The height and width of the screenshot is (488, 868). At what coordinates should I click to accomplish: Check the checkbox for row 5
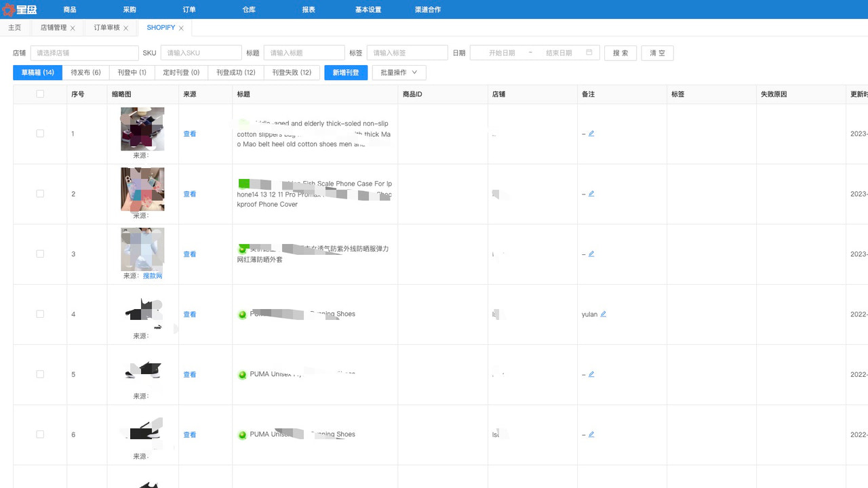40,374
